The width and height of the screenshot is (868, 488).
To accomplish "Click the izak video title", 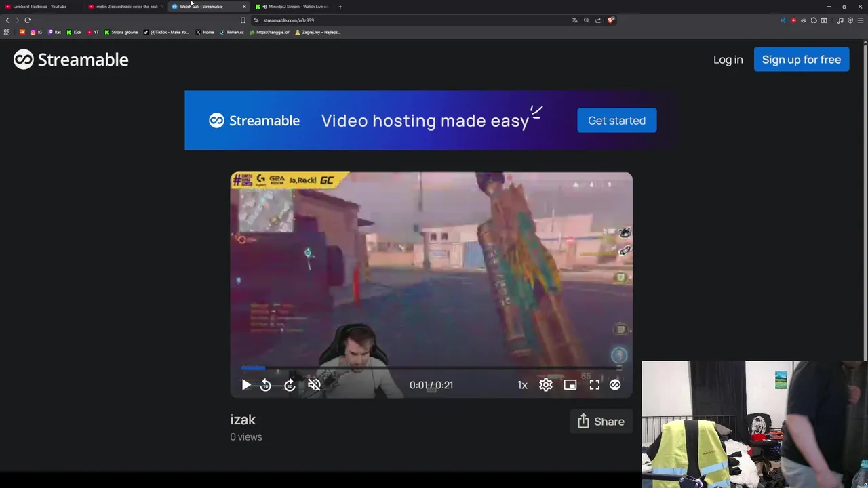I will tap(243, 420).
